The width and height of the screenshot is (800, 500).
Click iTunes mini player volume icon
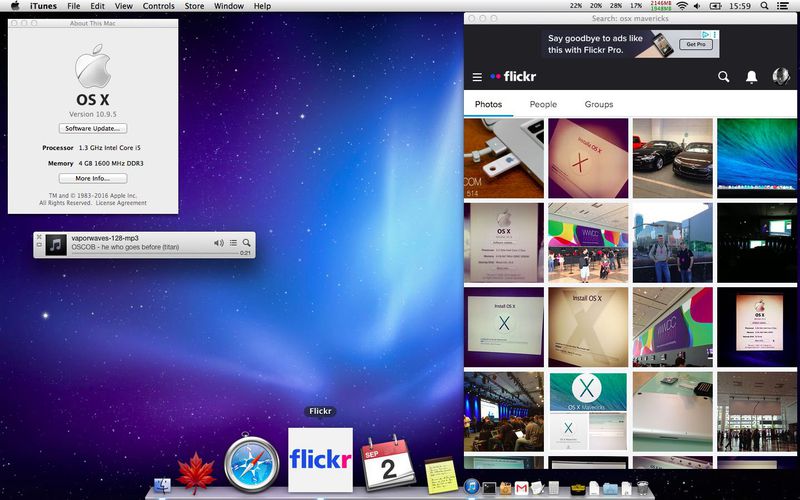tap(219, 243)
